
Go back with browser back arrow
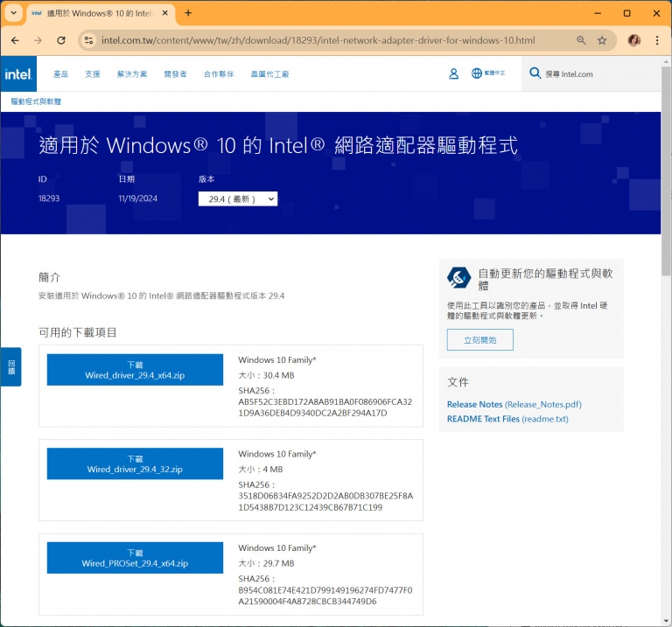[x=16, y=40]
